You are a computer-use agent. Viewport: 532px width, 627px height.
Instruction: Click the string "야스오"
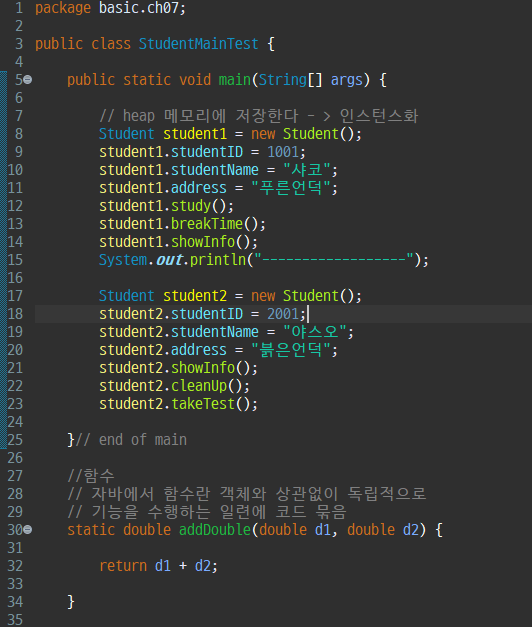coord(314,332)
